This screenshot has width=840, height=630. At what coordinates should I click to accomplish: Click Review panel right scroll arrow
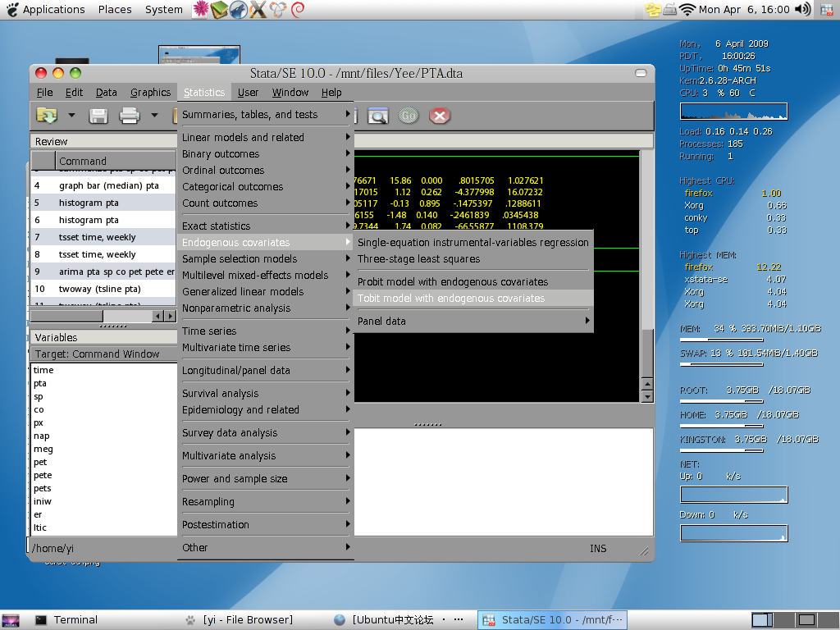click(171, 316)
